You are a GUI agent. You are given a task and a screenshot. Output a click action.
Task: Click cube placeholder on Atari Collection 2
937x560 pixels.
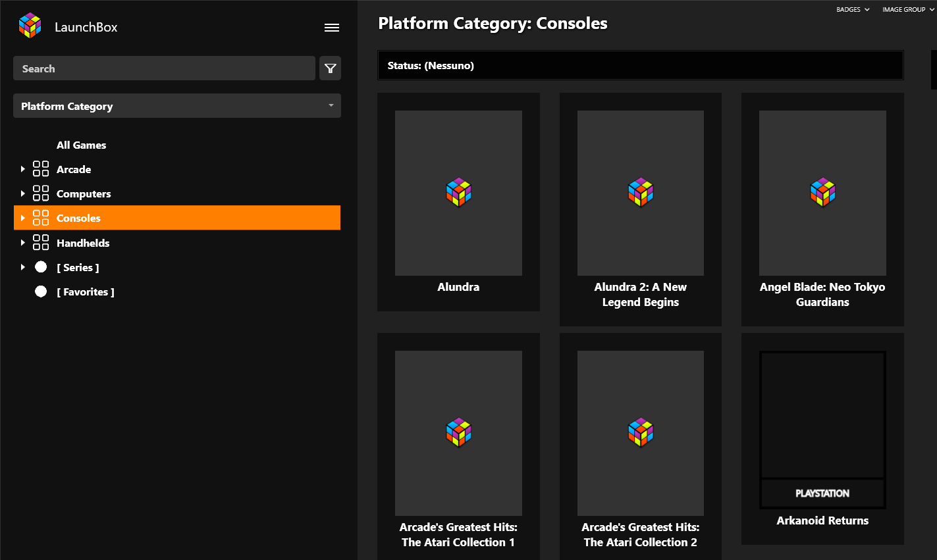[641, 433]
